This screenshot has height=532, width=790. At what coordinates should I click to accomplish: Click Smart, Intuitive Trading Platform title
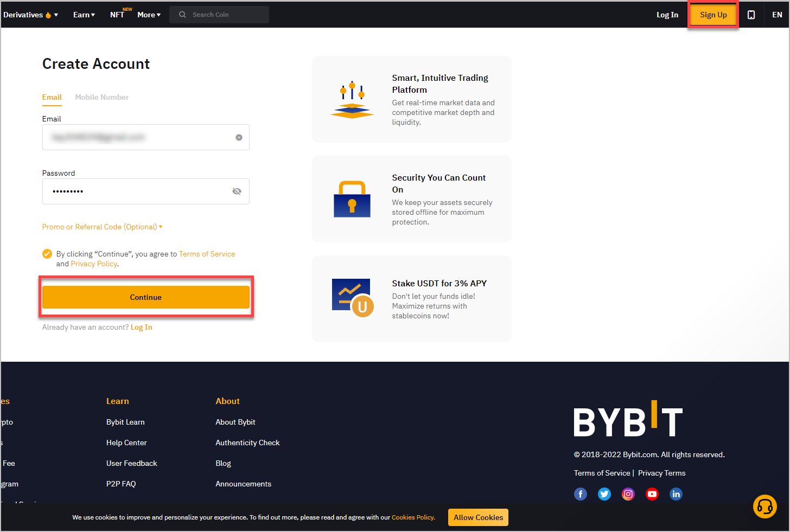click(440, 84)
